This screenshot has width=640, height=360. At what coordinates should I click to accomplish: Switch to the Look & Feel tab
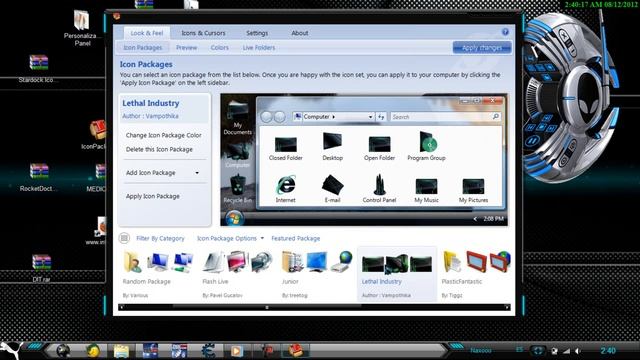click(147, 33)
